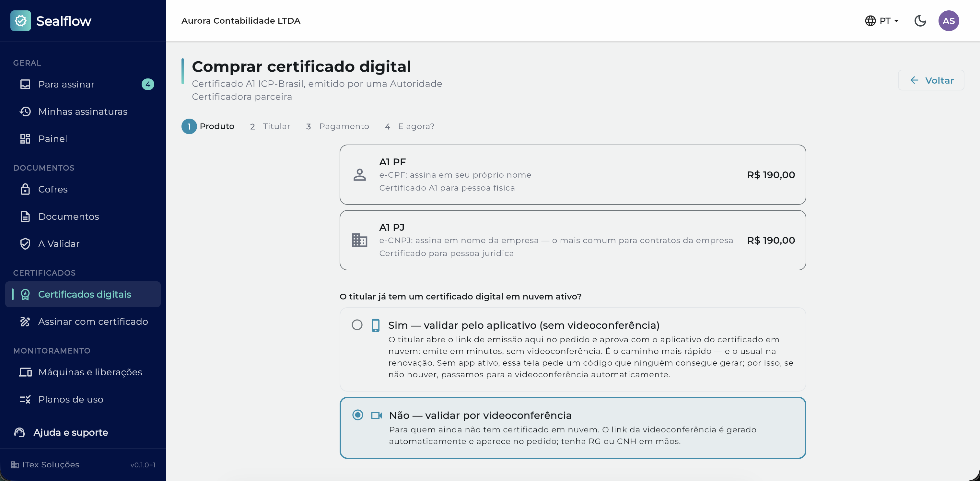The width and height of the screenshot is (980, 481).
Task: Open Certificados digitais badge icon
Action: [25, 294]
